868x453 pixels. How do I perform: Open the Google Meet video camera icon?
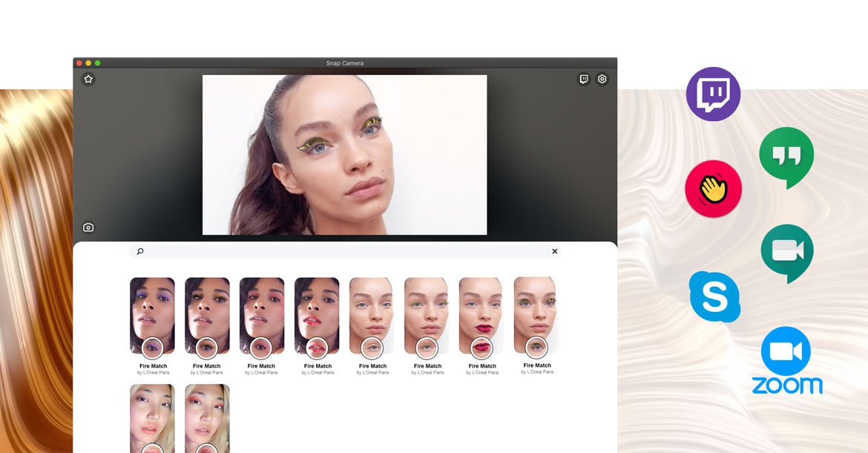(x=786, y=252)
